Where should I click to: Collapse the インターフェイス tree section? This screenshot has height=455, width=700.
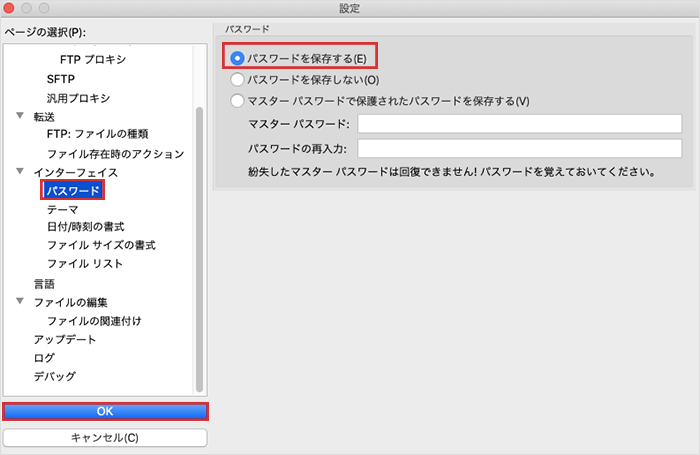[20, 172]
